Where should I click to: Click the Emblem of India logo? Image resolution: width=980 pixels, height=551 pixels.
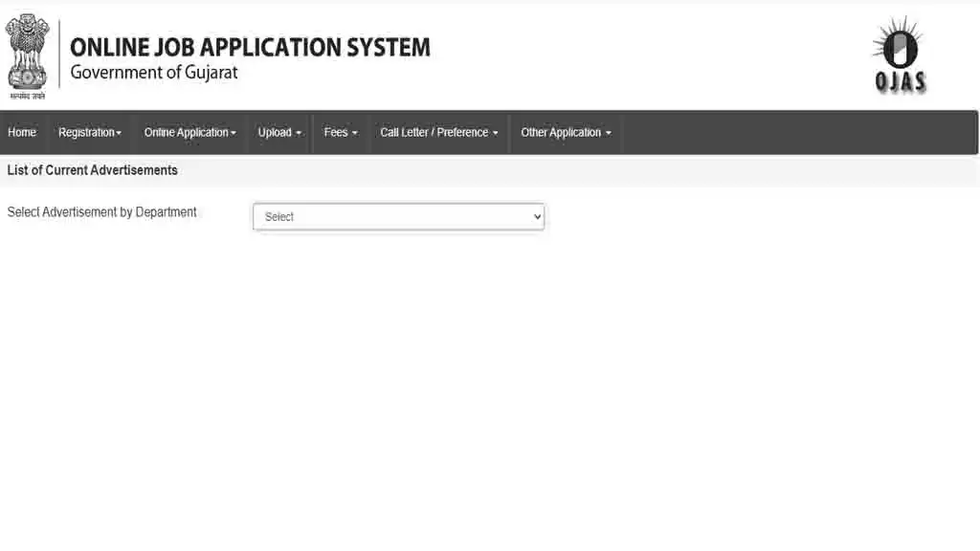[27, 55]
